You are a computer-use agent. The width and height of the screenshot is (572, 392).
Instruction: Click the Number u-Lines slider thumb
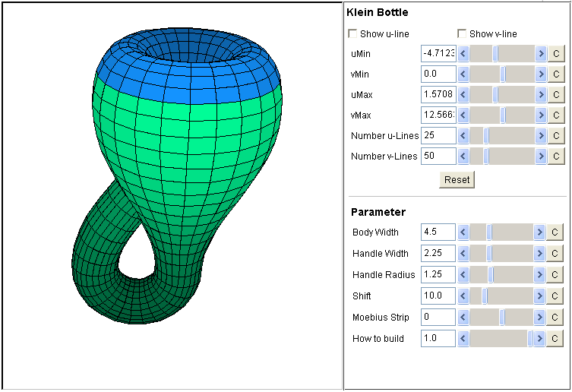(486, 135)
